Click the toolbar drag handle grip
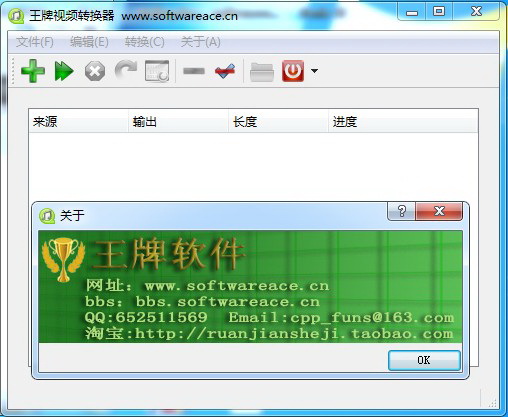This screenshot has height=417, width=508. [x=13, y=71]
